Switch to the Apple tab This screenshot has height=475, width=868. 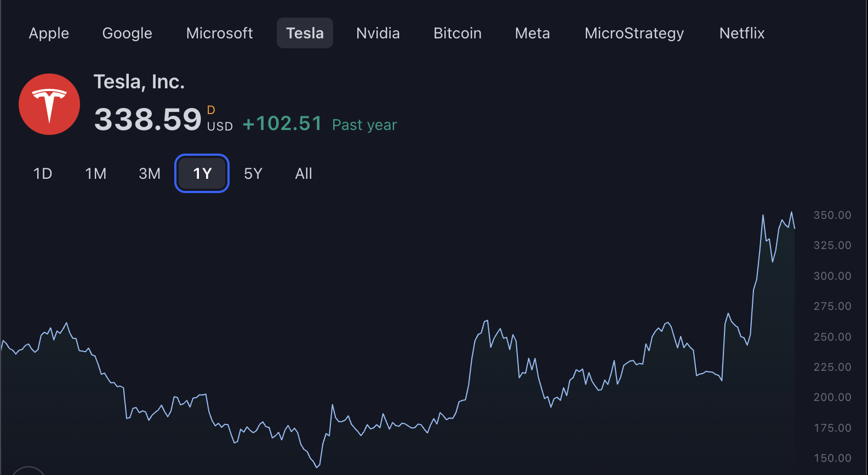point(49,33)
